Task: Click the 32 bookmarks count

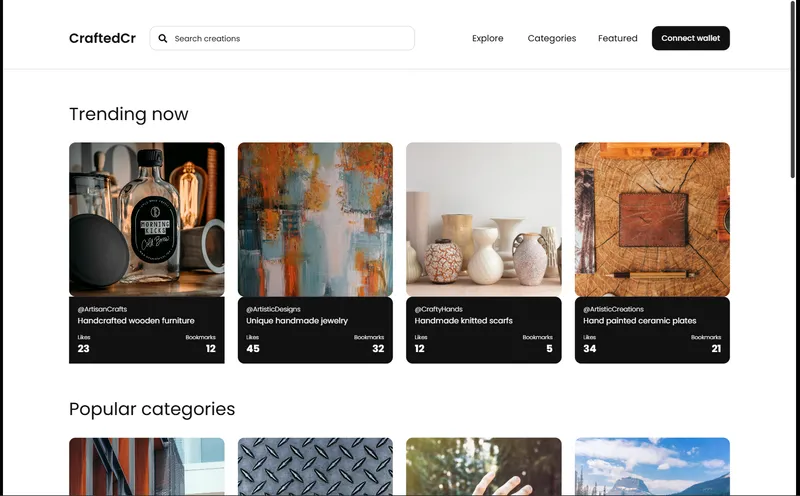Action: (x=378, y=349)
